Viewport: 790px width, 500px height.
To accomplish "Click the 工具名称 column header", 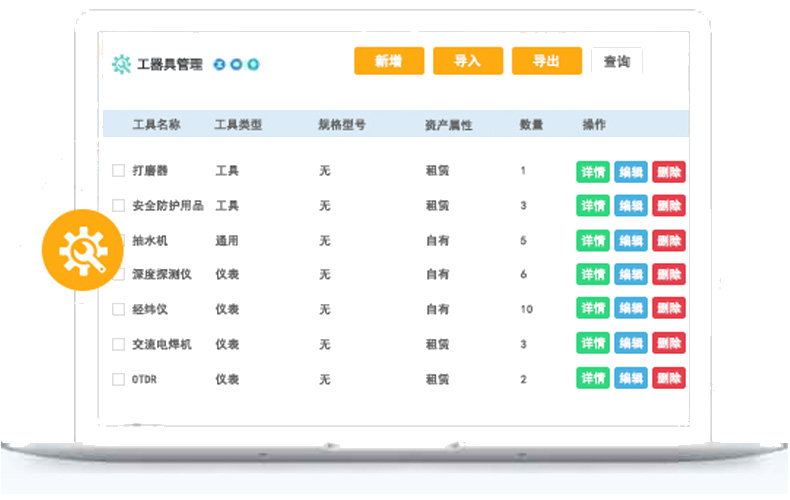I will pos(156,124).
